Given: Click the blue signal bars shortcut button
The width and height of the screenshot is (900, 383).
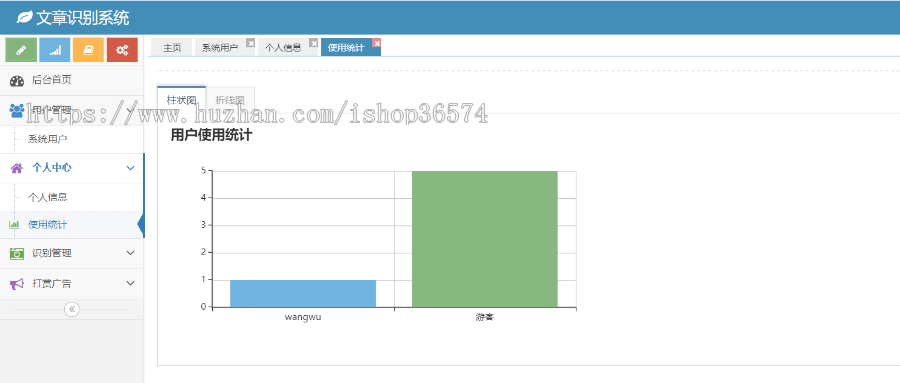Looking at the screenshot, I should 55,50.
